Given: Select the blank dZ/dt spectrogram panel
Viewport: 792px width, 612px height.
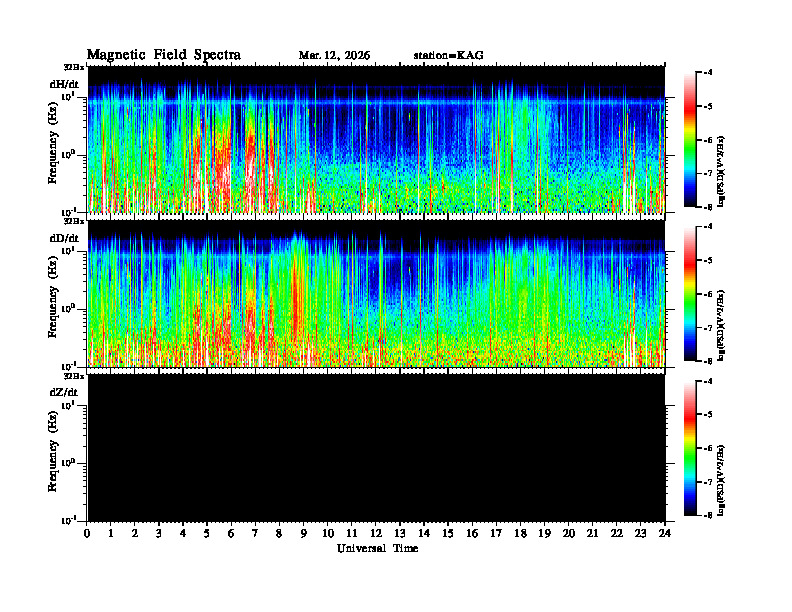Looking at the screenshot, I should click(x=376, y=448).
